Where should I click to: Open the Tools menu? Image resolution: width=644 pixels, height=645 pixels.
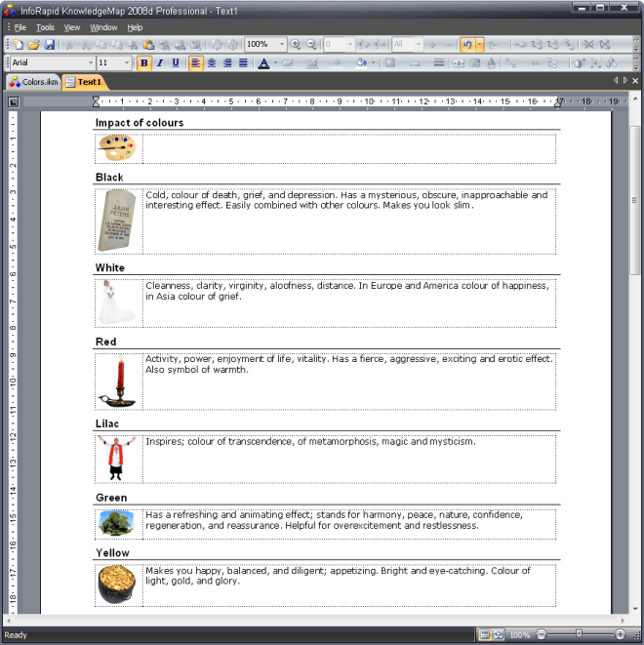coord(46,27)
